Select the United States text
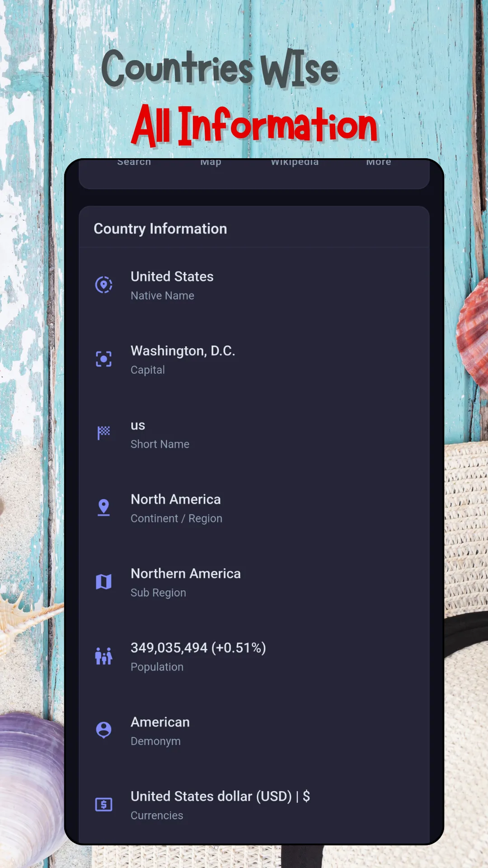This screenshot has height=868, width=488. (x=172, y=277)
